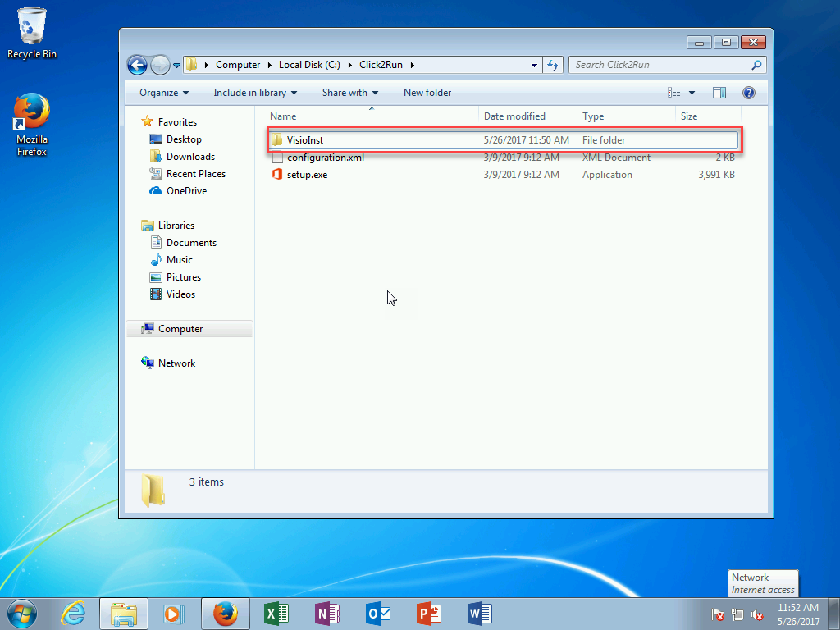
Task: Click Show desktop button at taskbar end
Action: click(834, 614)
